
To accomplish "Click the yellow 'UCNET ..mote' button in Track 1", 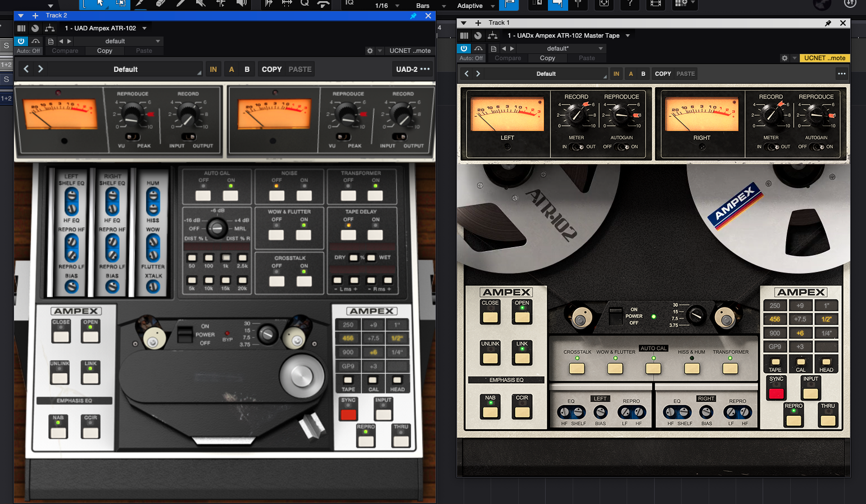I will click(824, 58).
